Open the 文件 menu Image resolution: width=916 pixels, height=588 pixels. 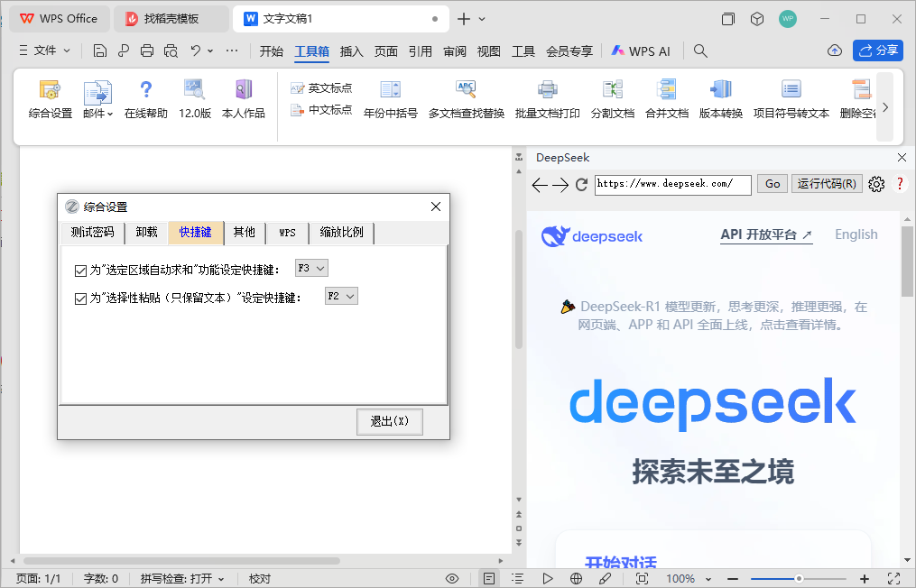[44, 51]
